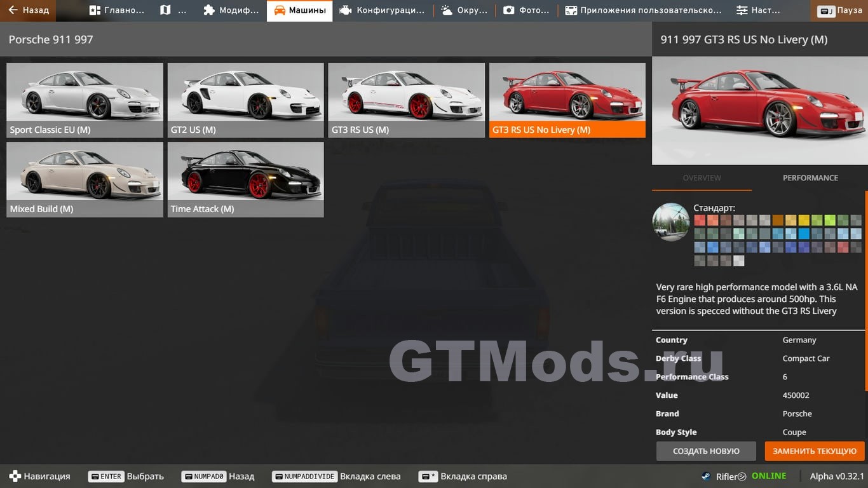Click the Стандарт: palette label
Viewport: 868px width, 488px height.
(x=714, y=208)
